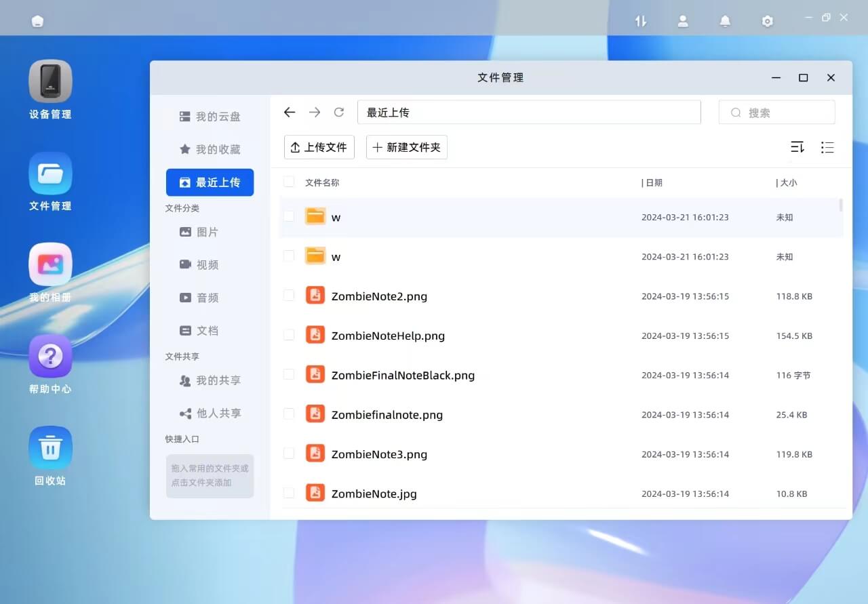Open the transfer arrows icon in top bar

pos(641,21)
